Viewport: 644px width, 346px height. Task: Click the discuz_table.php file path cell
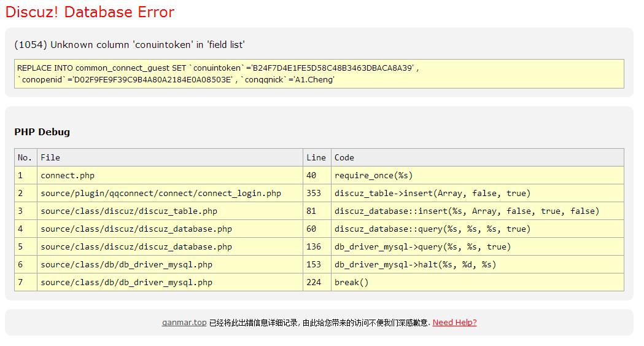point(129,211)
